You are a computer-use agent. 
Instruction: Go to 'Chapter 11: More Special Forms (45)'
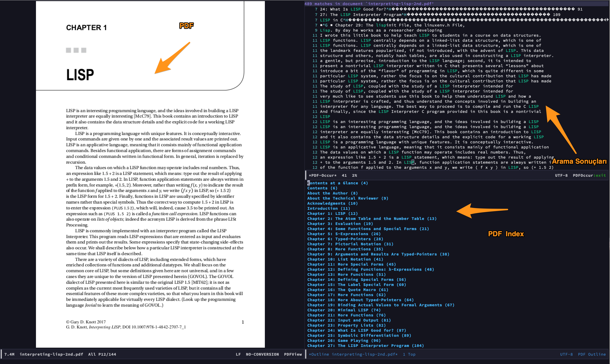(x=352, y=264)
